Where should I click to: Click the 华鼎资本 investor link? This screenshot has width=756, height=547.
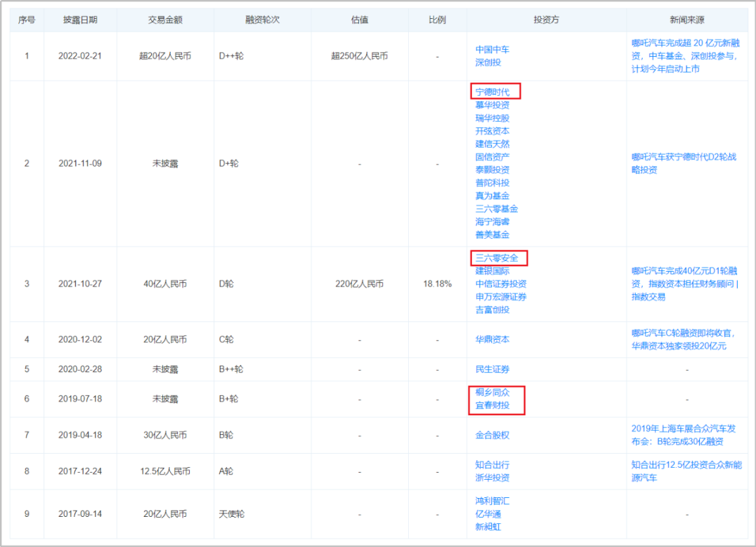494,340
